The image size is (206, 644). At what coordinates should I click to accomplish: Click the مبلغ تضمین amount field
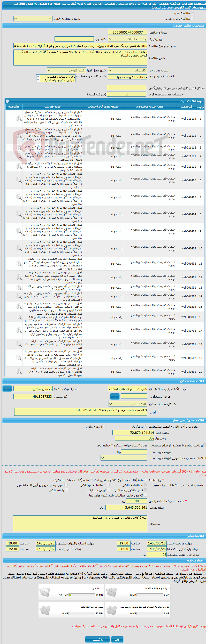point(126,507)
